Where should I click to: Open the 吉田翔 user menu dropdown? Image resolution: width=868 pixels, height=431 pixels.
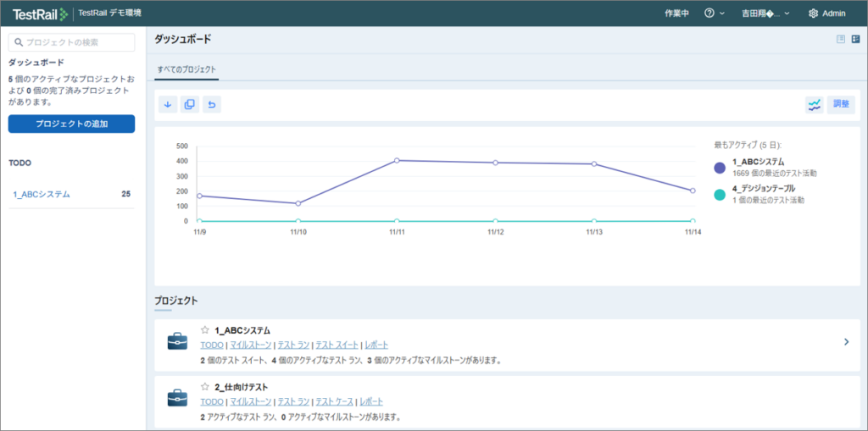point(766,14)
